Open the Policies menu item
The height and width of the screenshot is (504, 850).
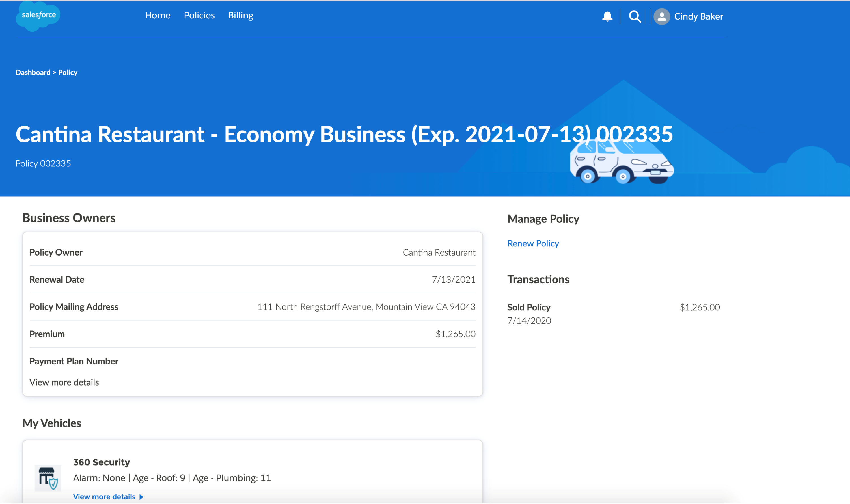(x=199, y=15)
